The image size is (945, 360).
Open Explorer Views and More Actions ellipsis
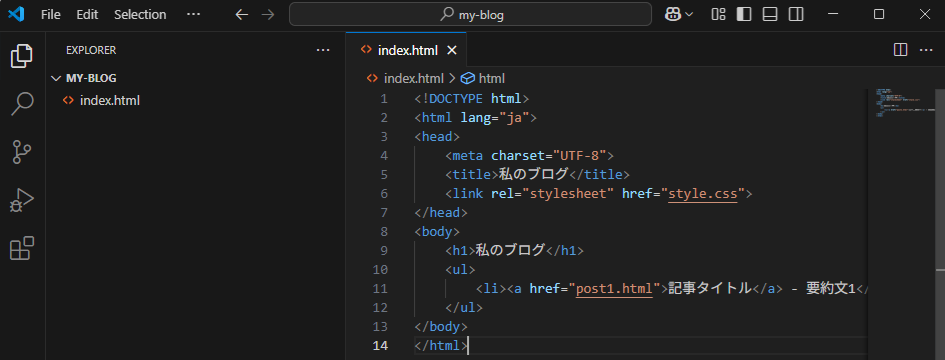[323, 50]
